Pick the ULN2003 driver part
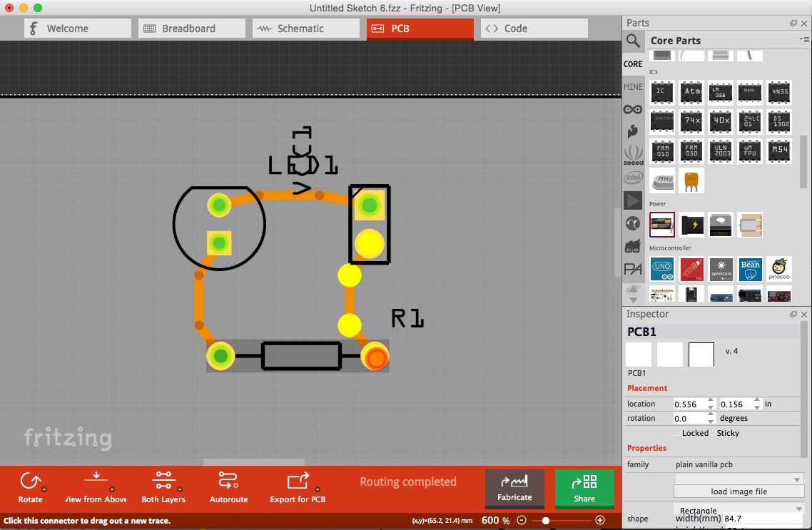This screenshot has height=530, width=812. (721, 151)
